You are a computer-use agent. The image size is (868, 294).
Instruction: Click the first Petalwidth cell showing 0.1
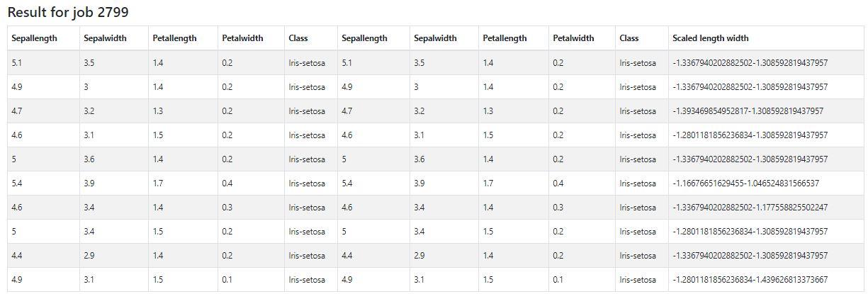[x=227, y=280]
